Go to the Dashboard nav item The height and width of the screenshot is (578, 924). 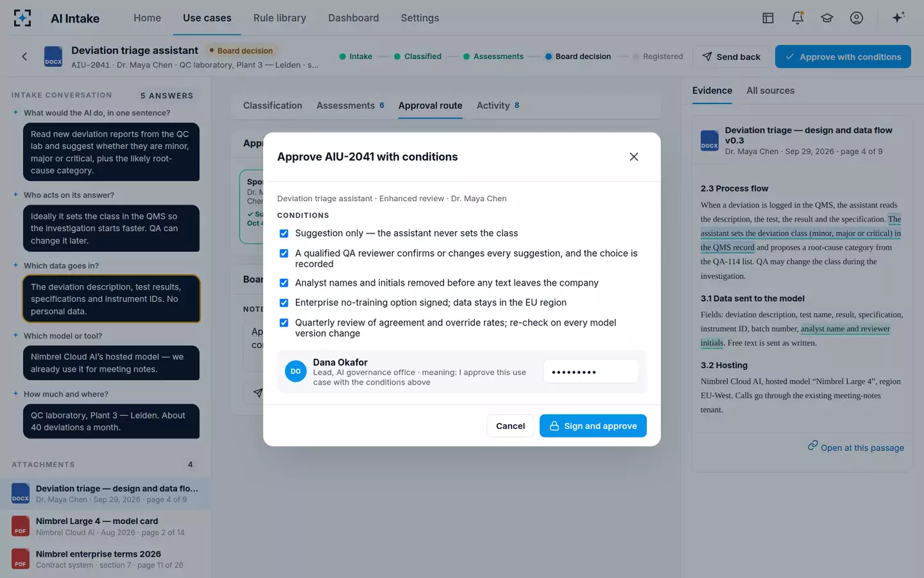pos(354,18)
